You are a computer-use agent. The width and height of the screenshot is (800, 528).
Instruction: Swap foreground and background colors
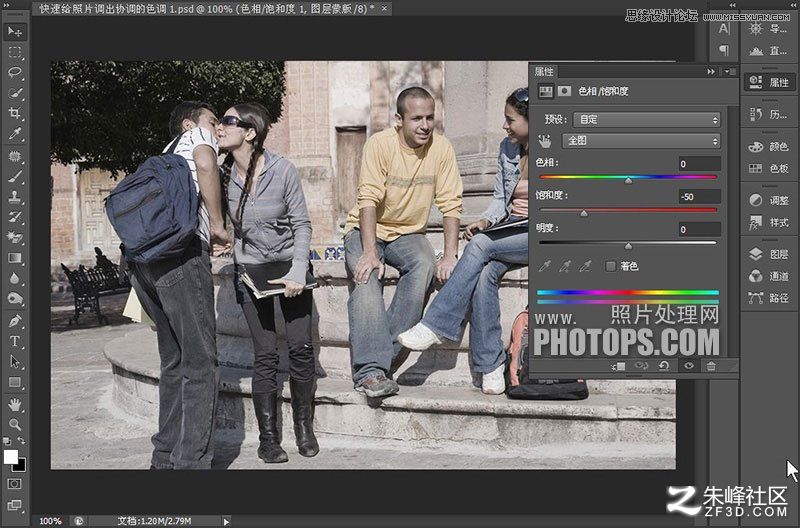tap(22, 440)
